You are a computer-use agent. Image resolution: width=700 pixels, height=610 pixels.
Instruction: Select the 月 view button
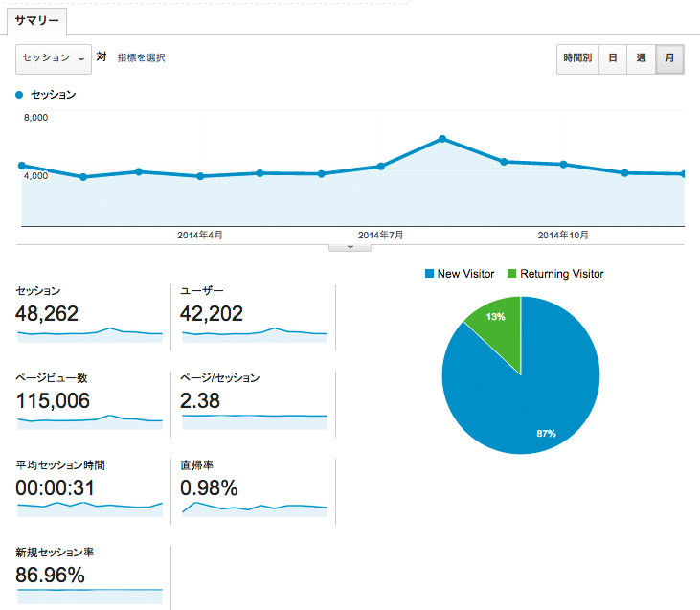669,58
